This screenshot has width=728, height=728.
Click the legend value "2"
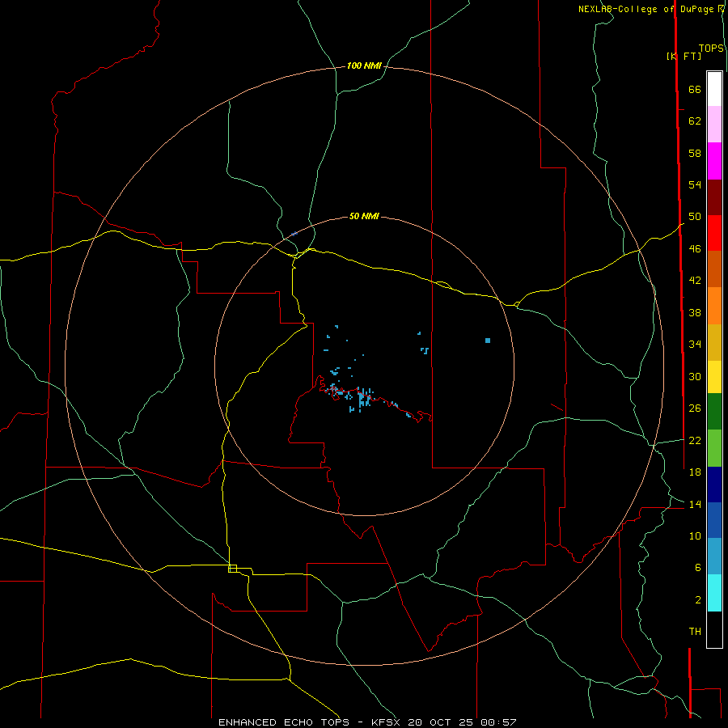[698, 600]
